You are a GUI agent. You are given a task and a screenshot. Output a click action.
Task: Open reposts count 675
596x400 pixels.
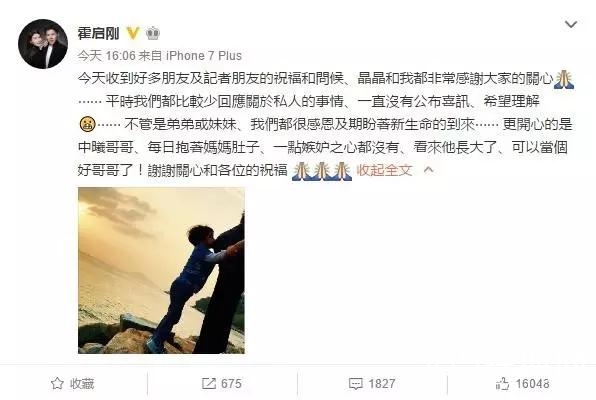click(231, 384)
